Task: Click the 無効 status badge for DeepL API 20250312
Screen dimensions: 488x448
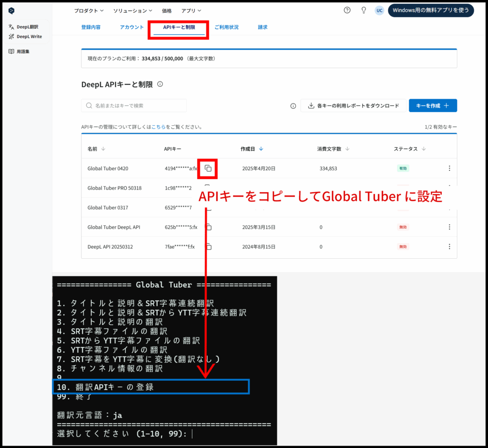Action: click(403, 247)
